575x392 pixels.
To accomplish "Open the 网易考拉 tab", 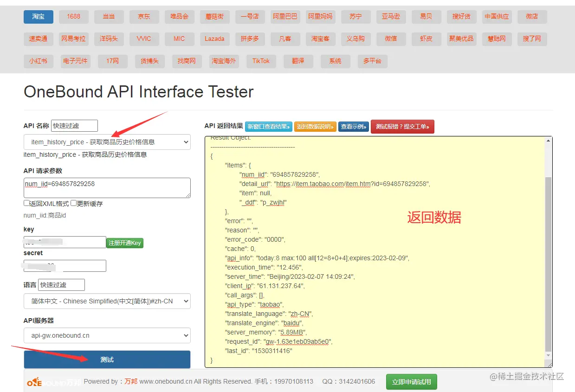I will click(x=73, y=39).
